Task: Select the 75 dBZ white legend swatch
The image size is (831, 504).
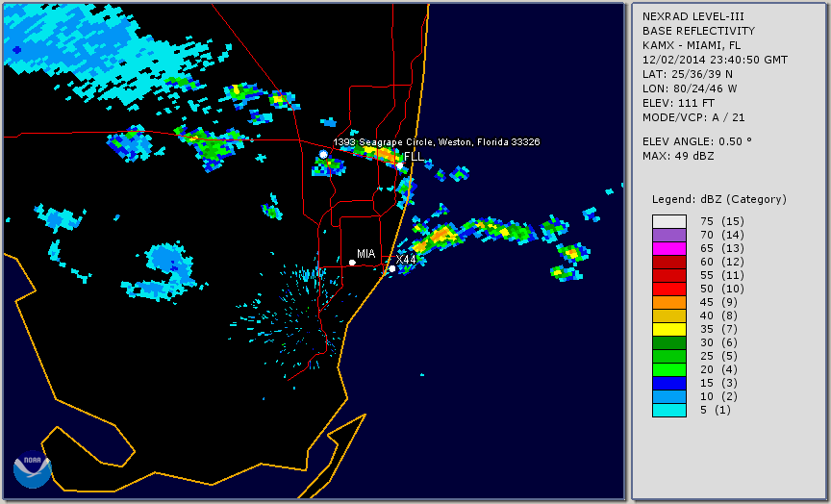Action: tap(669, 221)
